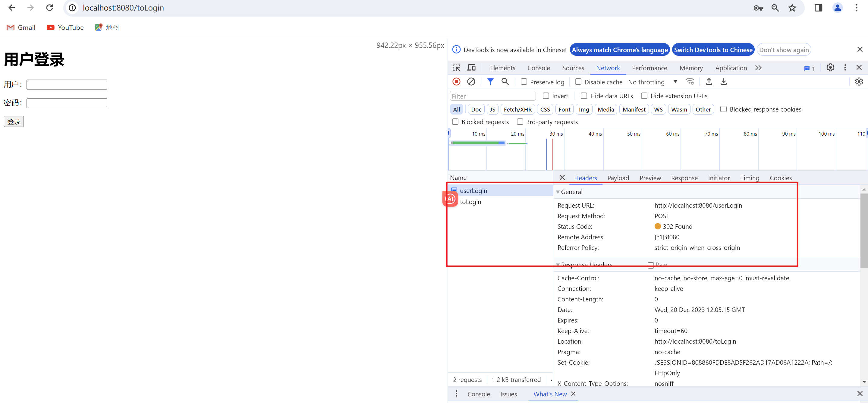Toggle the device toolbar icon
Screen dimensions: 868x403
click(471, 68)
